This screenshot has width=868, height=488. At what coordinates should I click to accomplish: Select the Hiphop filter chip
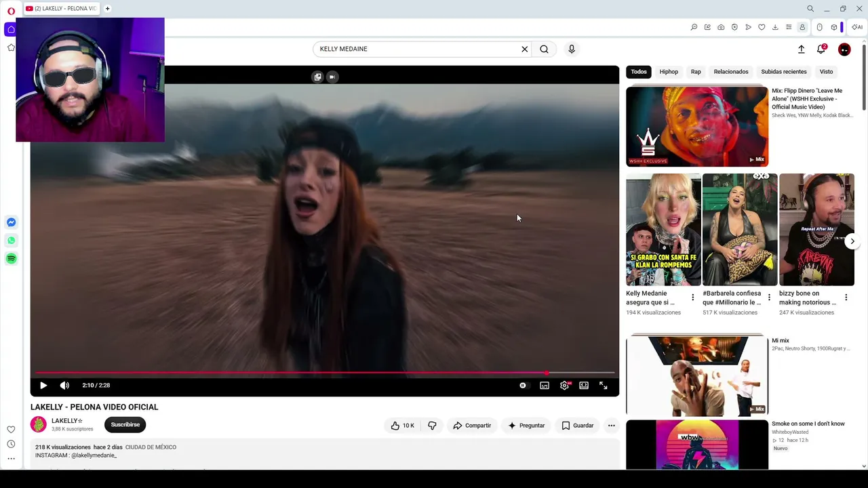669,72
